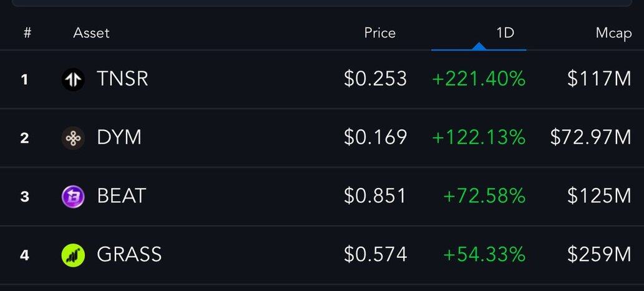644x291 pixels.
Task: Click the green GRASS token icon
Action: click(x=73, y=254)
